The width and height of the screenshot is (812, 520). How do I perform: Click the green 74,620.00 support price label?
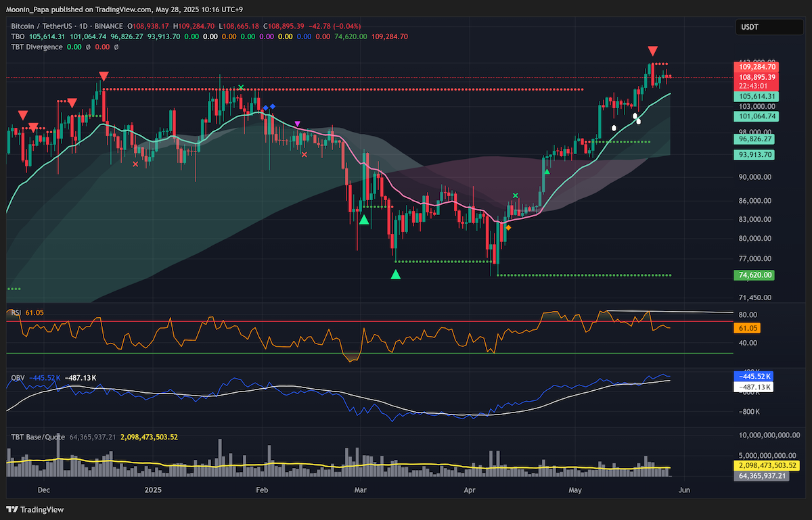coord(753,275)
